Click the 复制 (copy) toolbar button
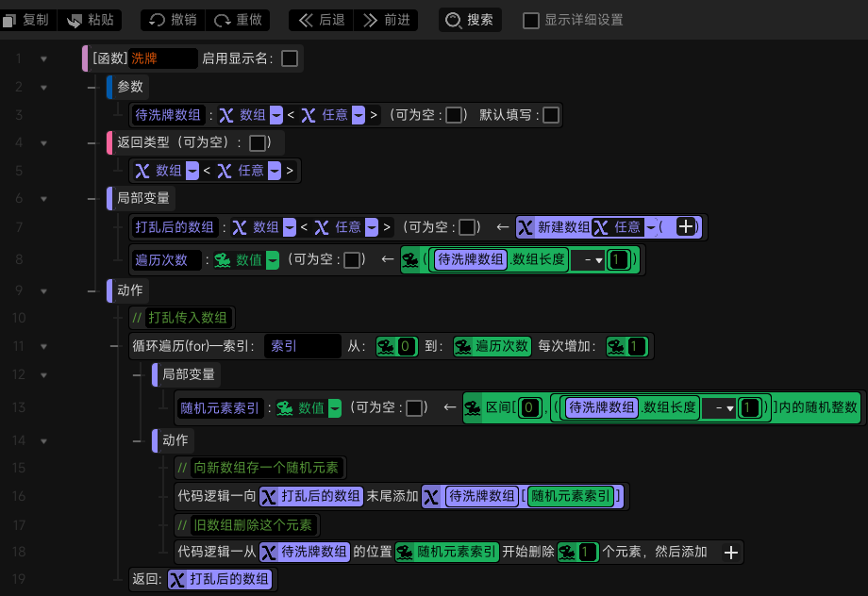Image resolution: width=868 pixels, height=596 pixels. 26,20
